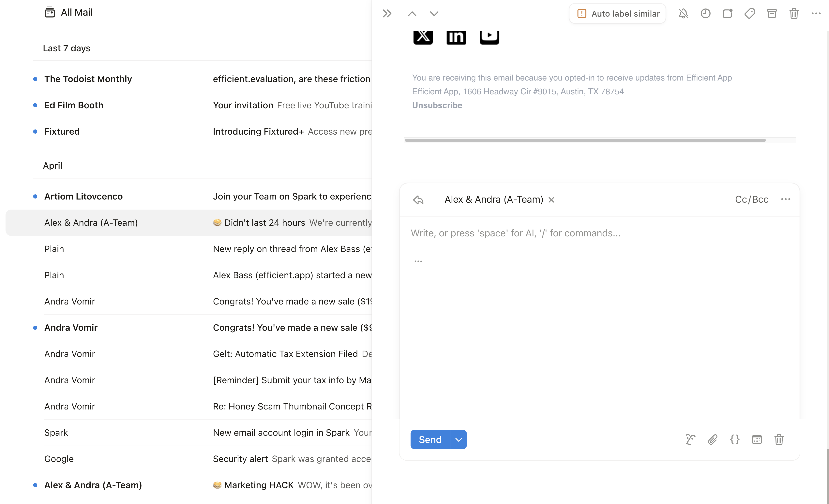Screen dimensions: 829x504
Task: Discard draft with composer trash icon
Action: tap(779, 439)
